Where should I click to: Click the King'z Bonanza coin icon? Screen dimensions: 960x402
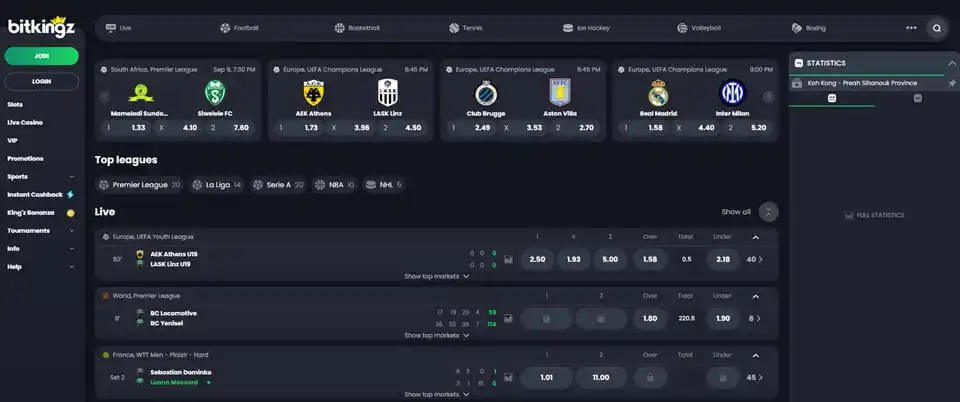pyautogui.click(x=70, y=213)
